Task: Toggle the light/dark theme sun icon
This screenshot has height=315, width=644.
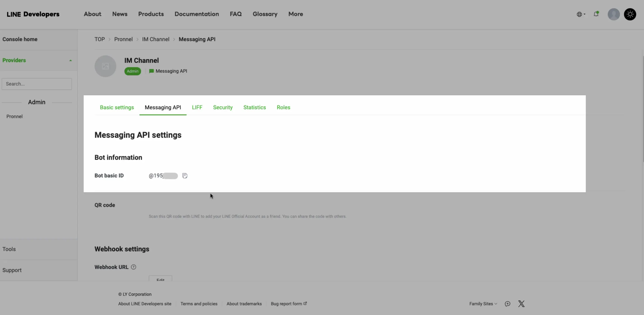Action: click(x=630, y=14)
